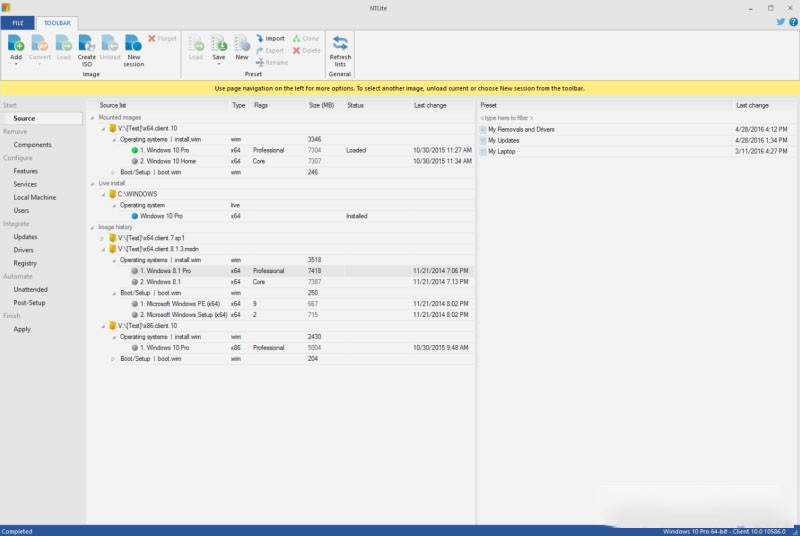
Task: Start a New session from toolbar
Action: pyautogui.click(x=133, y=43)
